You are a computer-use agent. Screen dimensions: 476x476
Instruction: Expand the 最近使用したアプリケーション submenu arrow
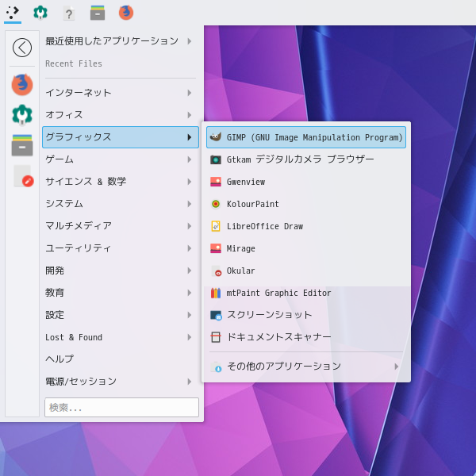click(190, 41)
